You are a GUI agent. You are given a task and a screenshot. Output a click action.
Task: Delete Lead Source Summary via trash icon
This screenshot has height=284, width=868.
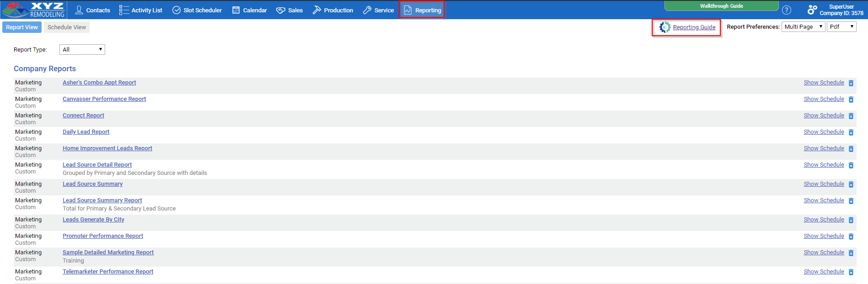coord(851,184)
